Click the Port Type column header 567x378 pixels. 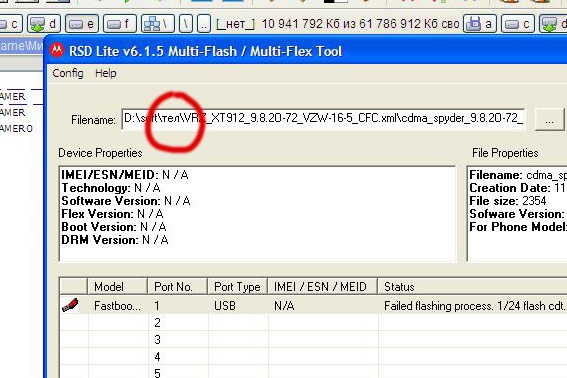pos(237,287)
